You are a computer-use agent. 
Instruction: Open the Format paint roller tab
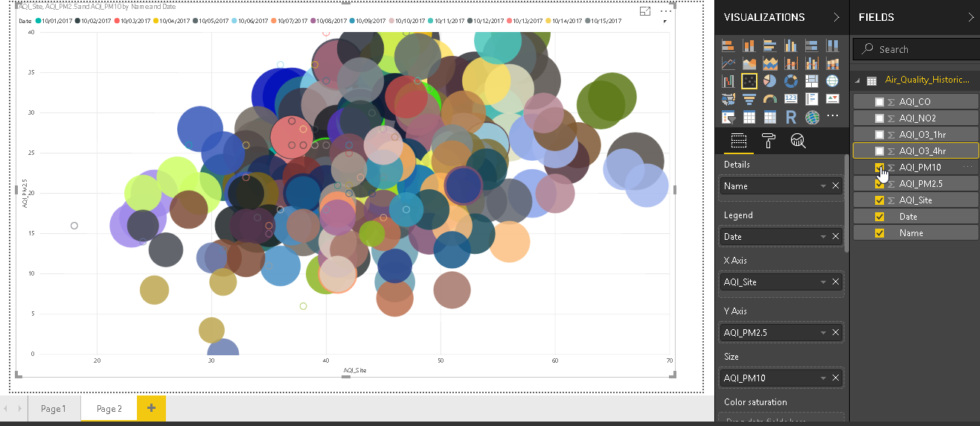click(768, 141)
